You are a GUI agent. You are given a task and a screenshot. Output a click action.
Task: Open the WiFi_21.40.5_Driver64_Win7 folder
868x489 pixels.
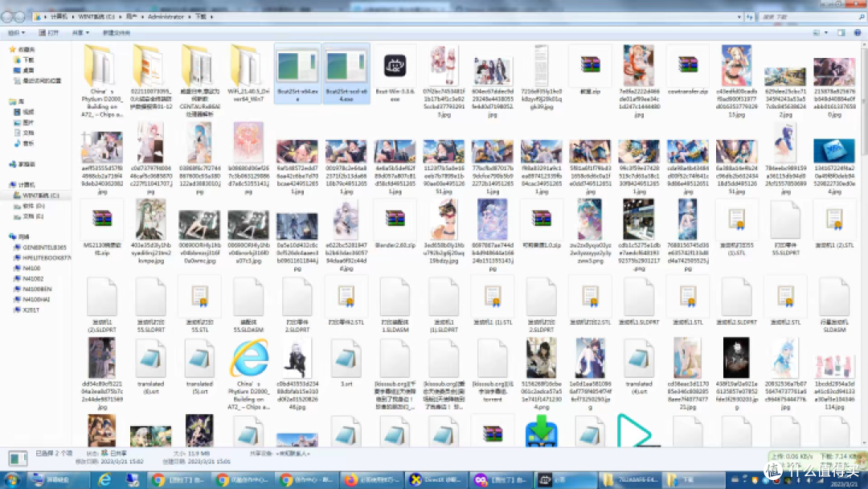tap(248, 65)
